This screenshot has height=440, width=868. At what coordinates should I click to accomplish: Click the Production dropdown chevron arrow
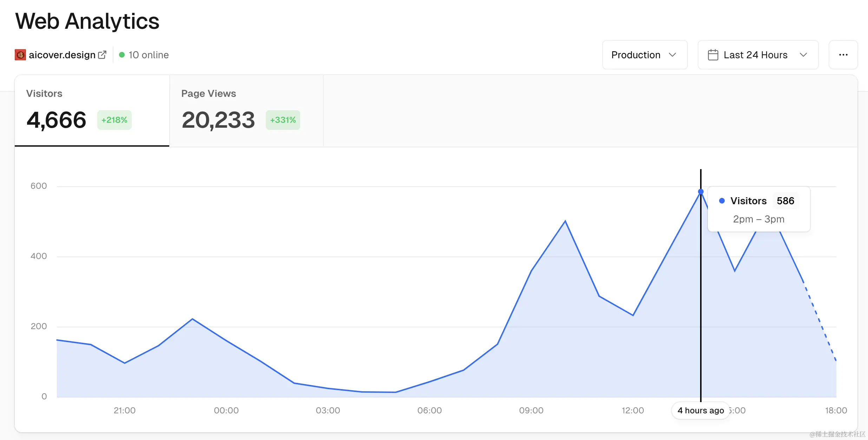pyautogui.click(x=672, y=55)
